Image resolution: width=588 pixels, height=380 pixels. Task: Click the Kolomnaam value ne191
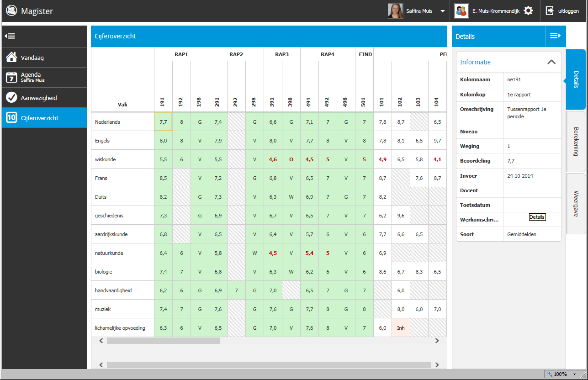click(514, 79)
